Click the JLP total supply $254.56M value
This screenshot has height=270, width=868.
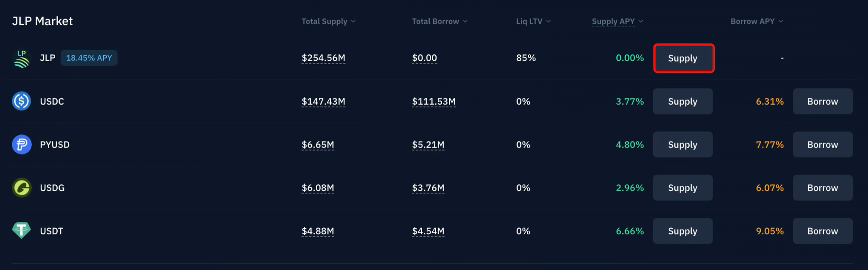coord(323,58)
